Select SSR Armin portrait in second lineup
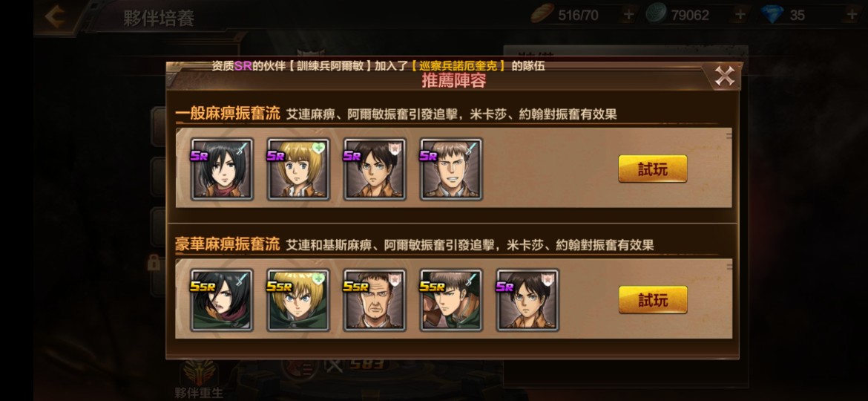This screenshot has height=401, width=868. coord(298,300)
